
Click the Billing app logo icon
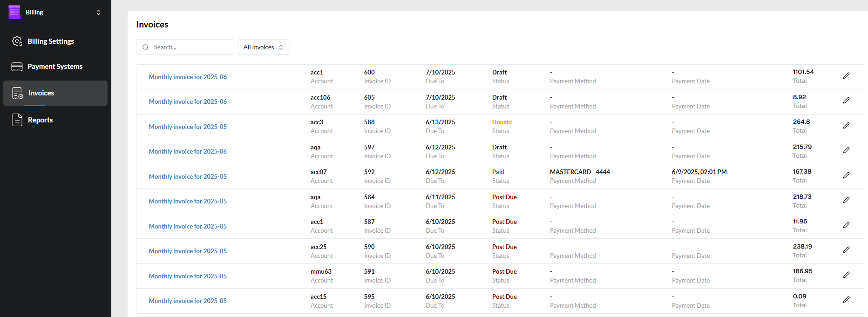click(14, 12)
